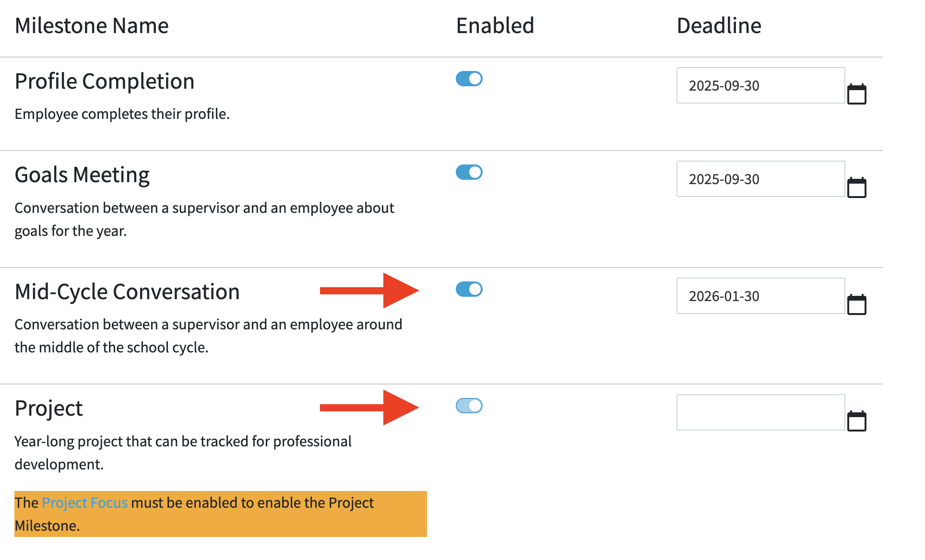Open calendar picker for Project deadline

tap(856, 421)
